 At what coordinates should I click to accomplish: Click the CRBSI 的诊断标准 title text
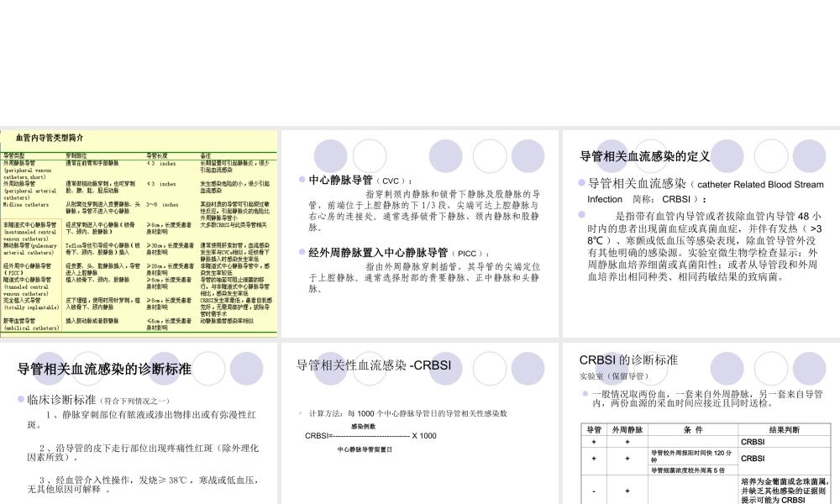point(627,360)
